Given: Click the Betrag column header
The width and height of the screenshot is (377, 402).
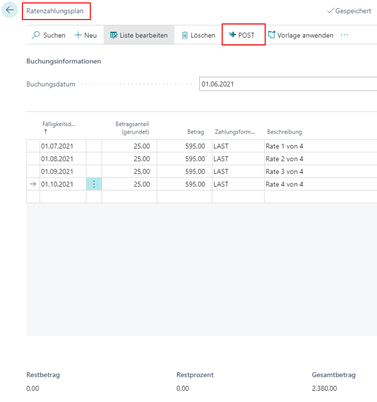Looking at the screenshot, I should coord(196,132).
